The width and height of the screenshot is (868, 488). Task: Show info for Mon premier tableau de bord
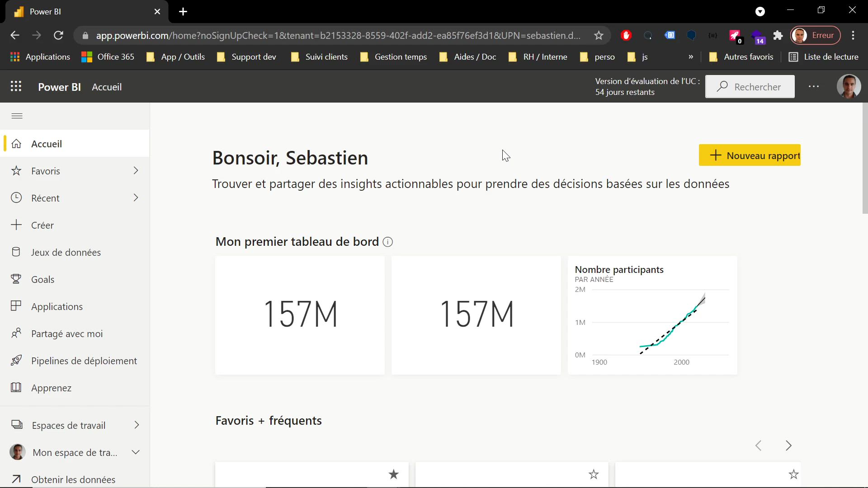[388, 242]
